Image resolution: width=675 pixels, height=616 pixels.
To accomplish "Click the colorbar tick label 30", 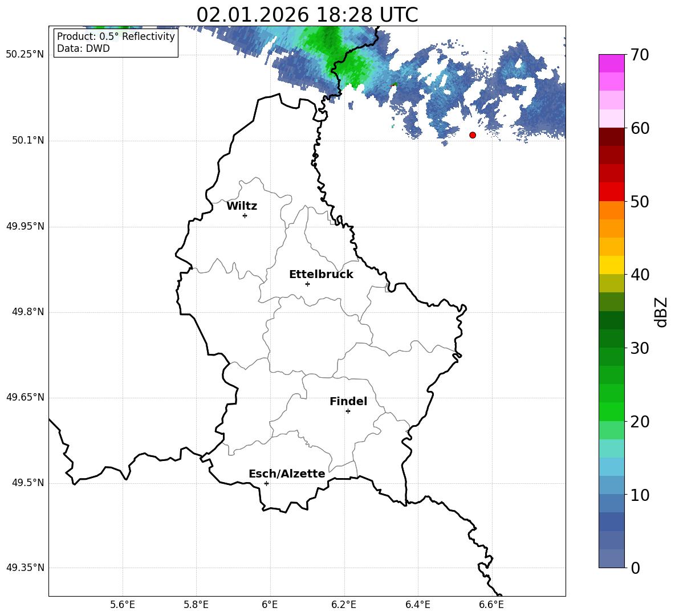I will [640, 348].
